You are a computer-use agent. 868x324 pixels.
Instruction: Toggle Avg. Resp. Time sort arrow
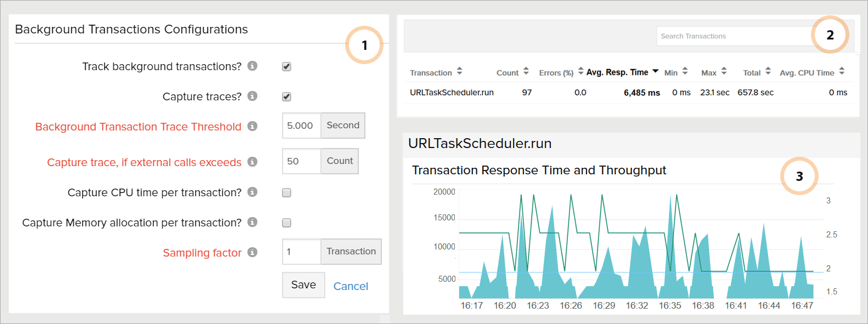(655, 71)
